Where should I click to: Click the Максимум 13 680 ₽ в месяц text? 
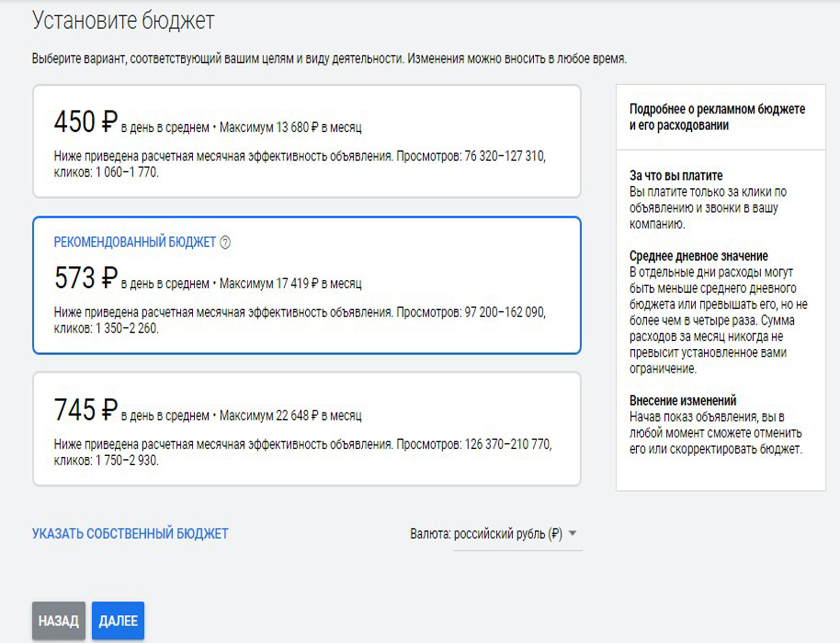tap(290, 128)
